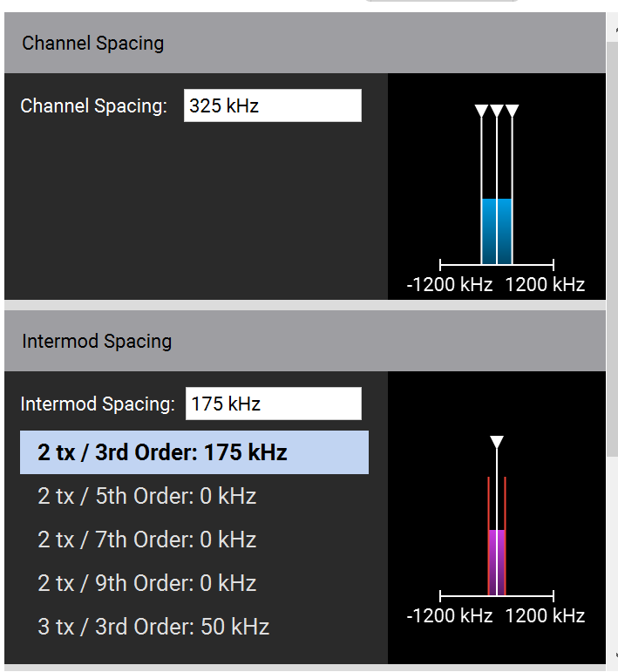Click the vertical scrollbar thumb
Screen dimensions: 618x672
pyautogui.click(x=613, y=244)
